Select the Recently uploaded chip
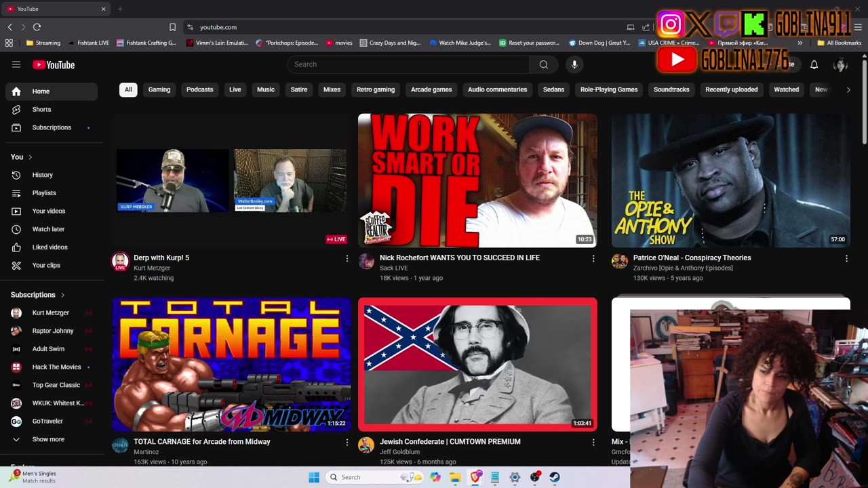Viewport: 868px width, 488px height. click(732, 89)
